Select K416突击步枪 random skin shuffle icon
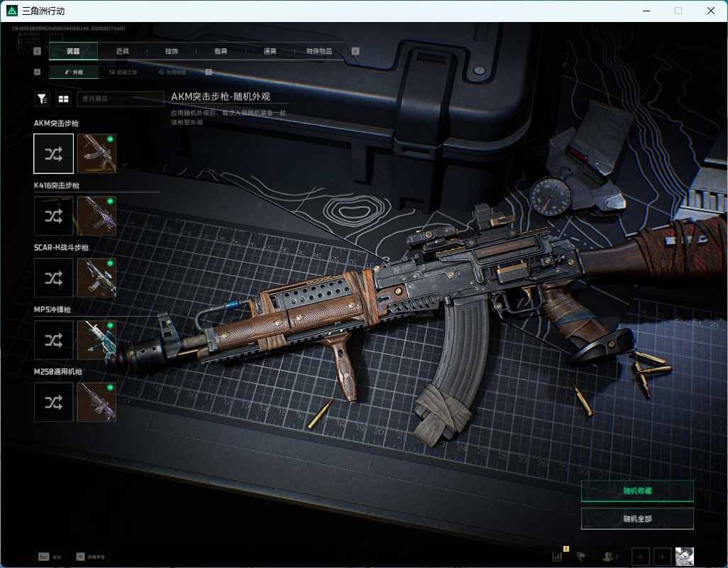This screenshot has height=568, width=728. point(53,216)
